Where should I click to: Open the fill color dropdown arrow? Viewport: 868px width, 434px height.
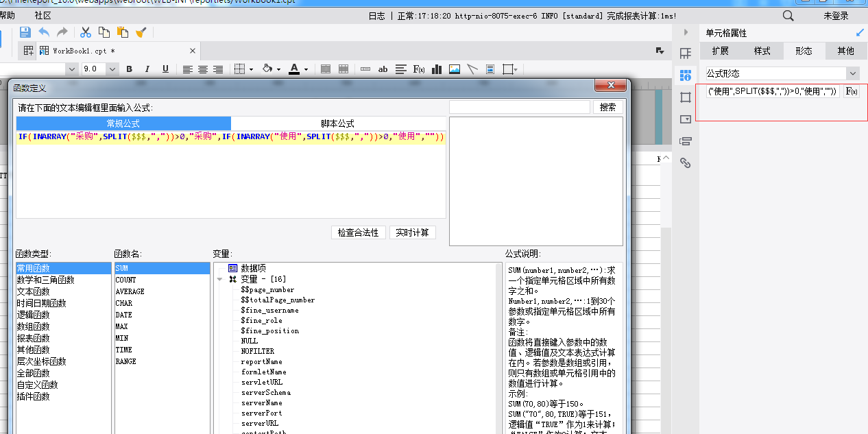279,69
